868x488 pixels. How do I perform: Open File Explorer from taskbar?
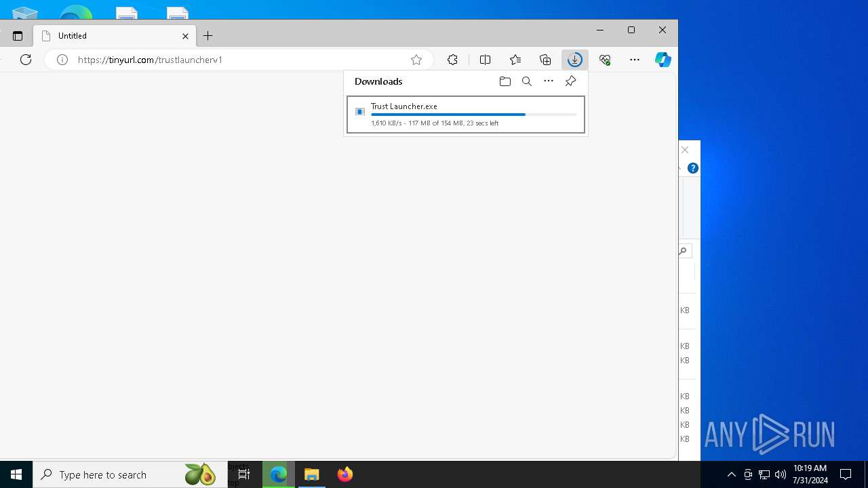tap(312, 474)
